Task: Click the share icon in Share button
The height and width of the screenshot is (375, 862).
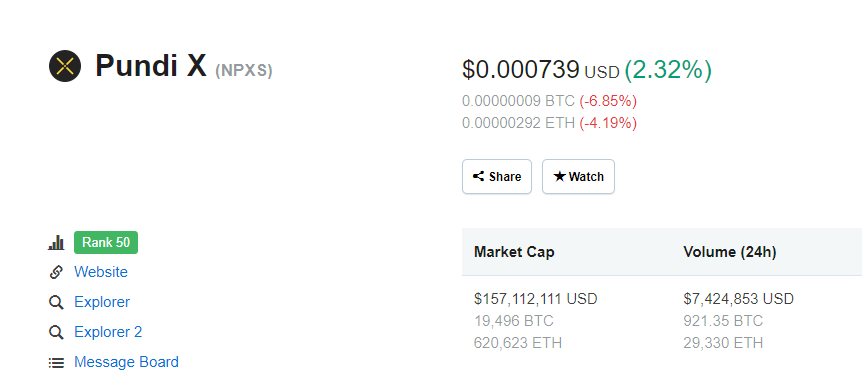Action: pyautogui.click(x=479, y=177)
